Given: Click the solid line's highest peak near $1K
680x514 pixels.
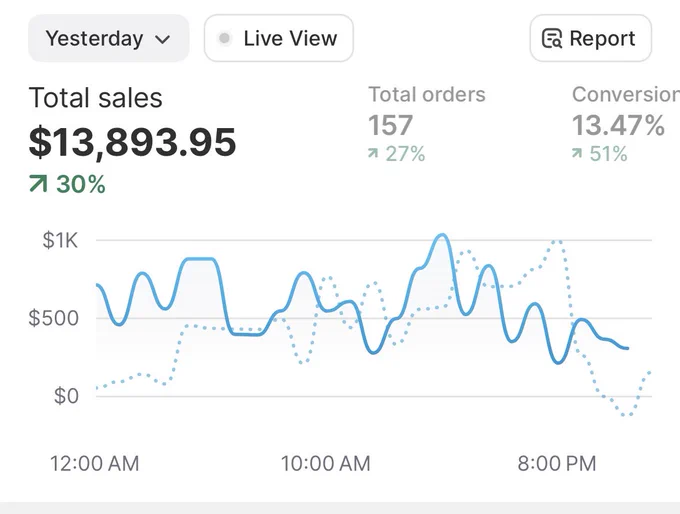Looking at the screenshot, I should coord(442,236).
